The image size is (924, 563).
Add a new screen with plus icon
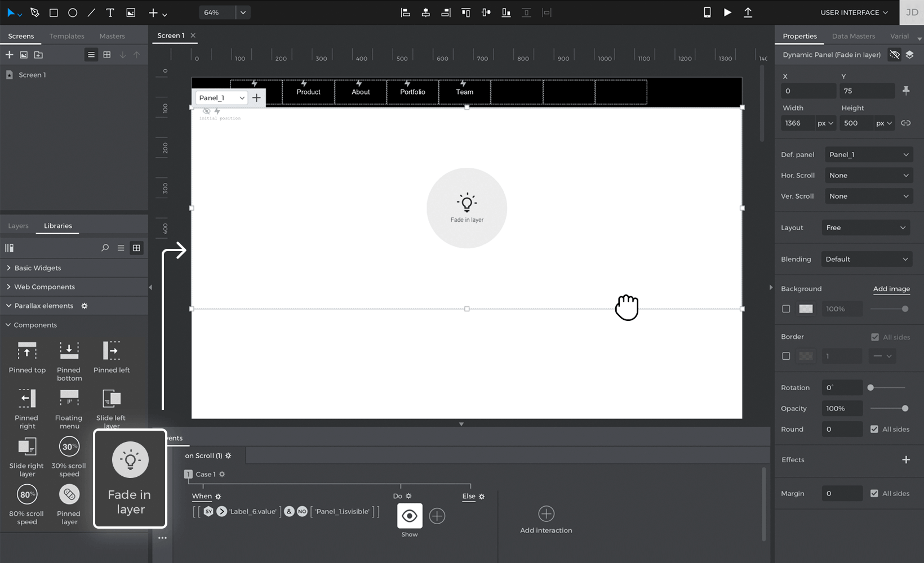coord(9,55)
